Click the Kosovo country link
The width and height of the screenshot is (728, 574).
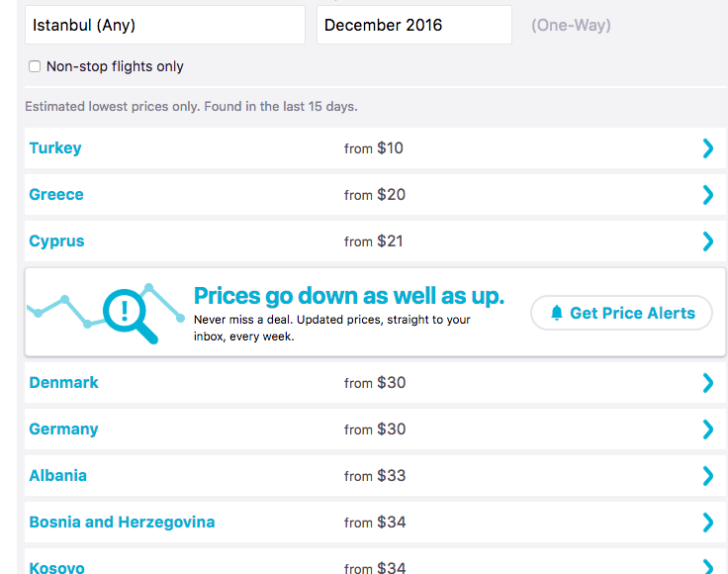click(x=56, y=568)
